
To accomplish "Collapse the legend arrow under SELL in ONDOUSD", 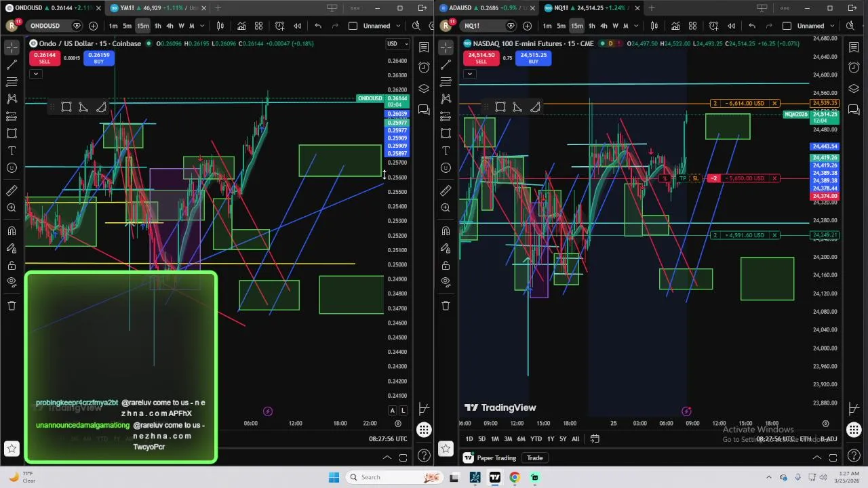I will click(x=35, y=73).
